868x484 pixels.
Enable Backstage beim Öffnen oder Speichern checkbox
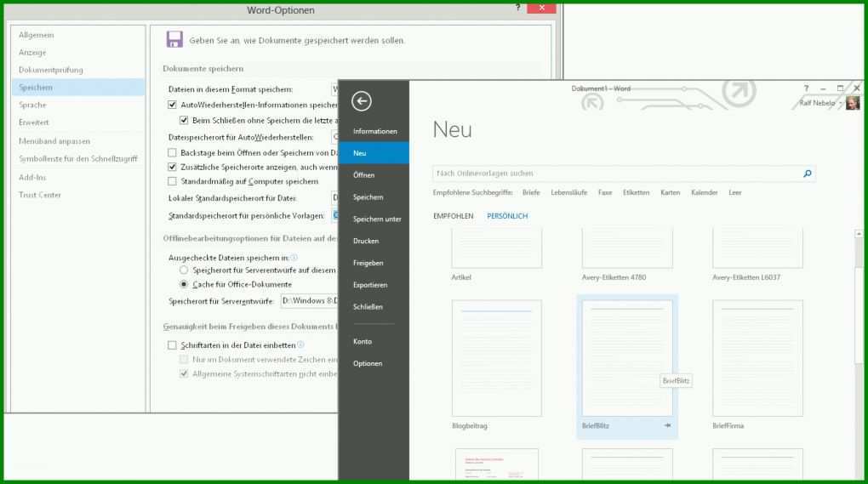click(172, 152)
